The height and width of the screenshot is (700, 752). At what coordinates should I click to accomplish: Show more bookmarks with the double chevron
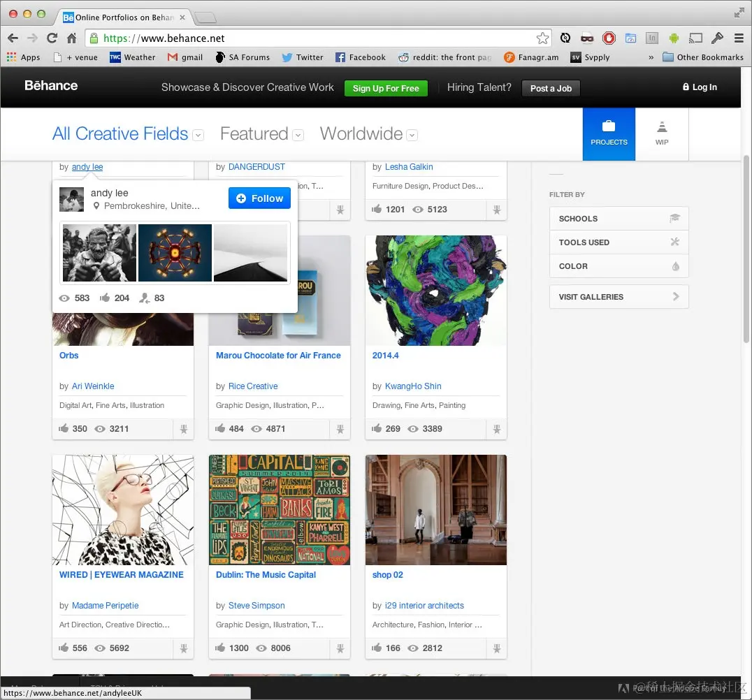tap(651, 57)
